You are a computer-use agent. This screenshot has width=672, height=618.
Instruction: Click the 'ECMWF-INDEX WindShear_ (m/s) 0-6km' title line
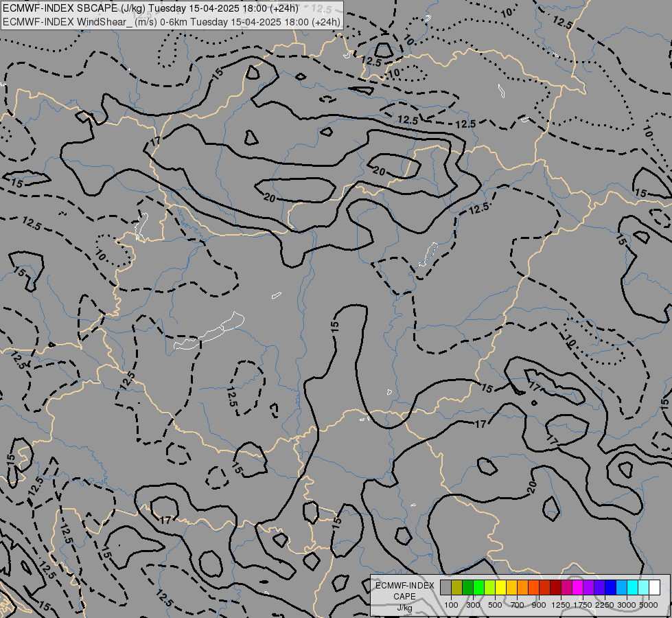pos(171,22)
